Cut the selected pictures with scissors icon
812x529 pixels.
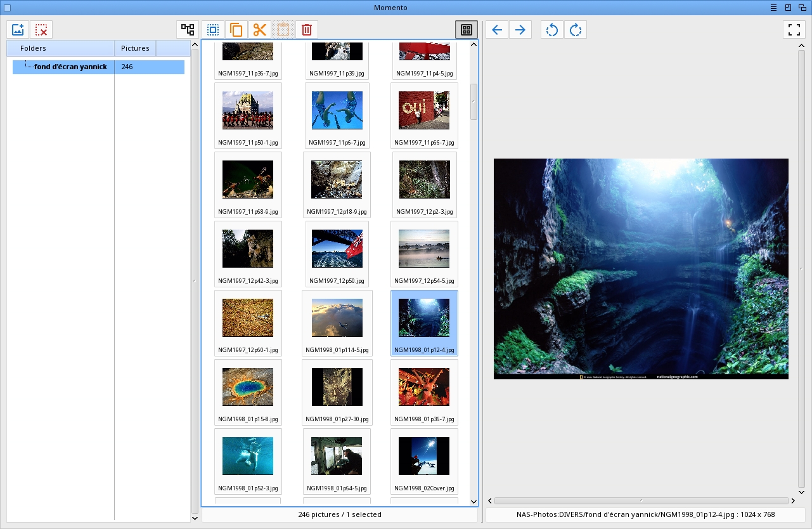(260, 30)
